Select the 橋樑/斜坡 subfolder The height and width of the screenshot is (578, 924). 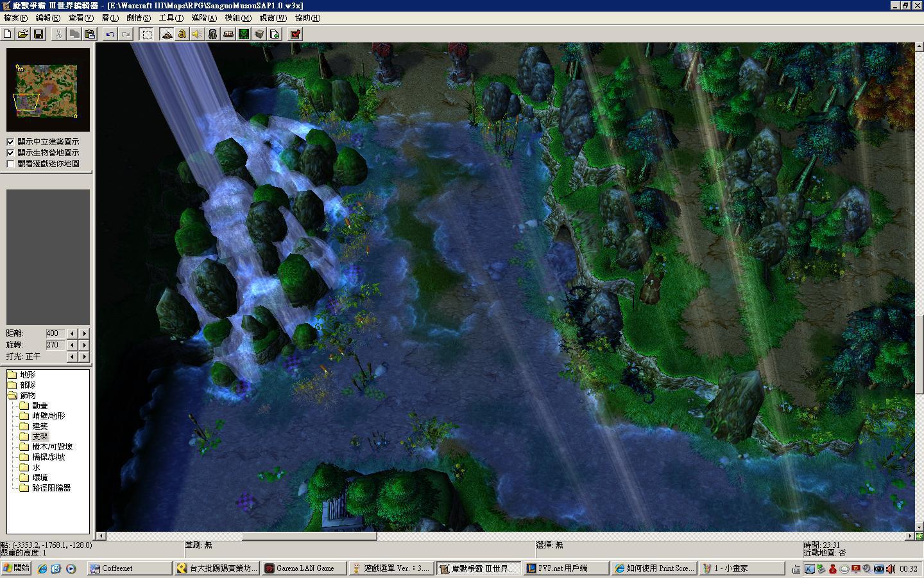point(42,457)
